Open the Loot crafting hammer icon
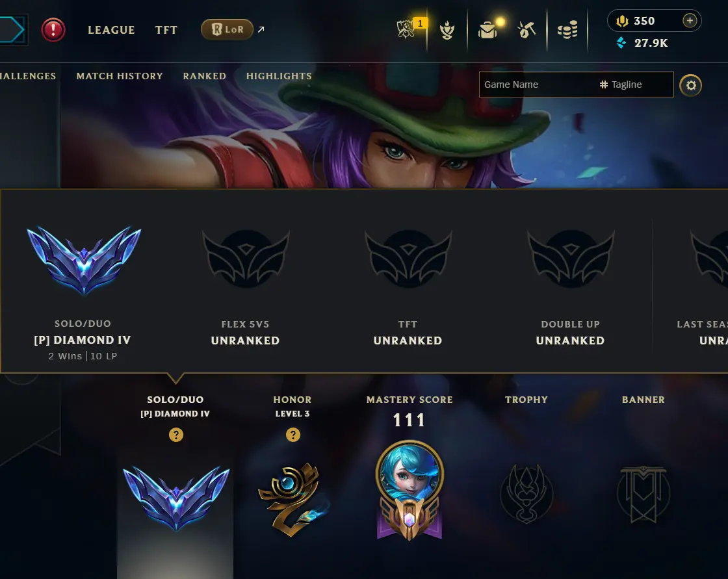 526,30
